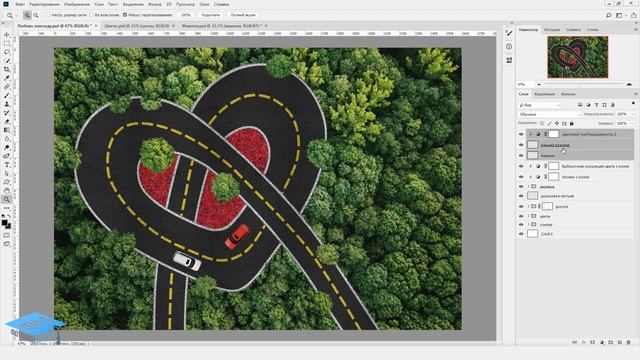640x360 pixels.
Task: Filter layers by type layers (T icon)
Action: (x=596, y=105)
